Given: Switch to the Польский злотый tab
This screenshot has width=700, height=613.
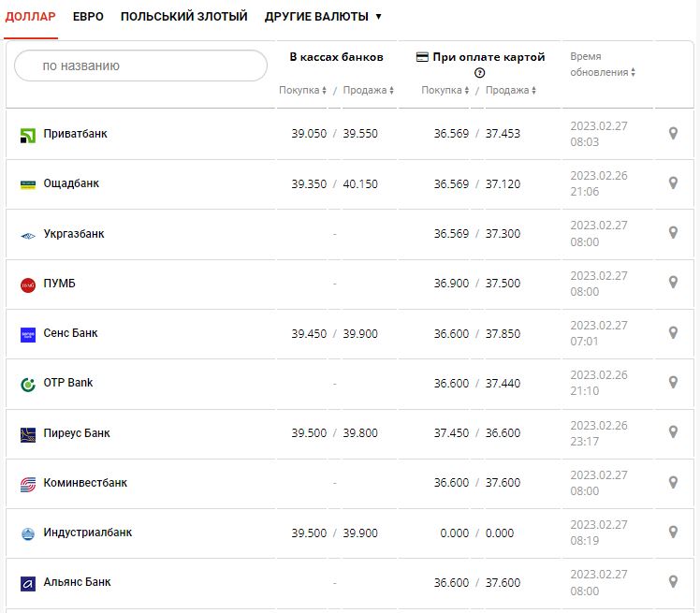Looking at the screenshot, I should tap(184, 17).
